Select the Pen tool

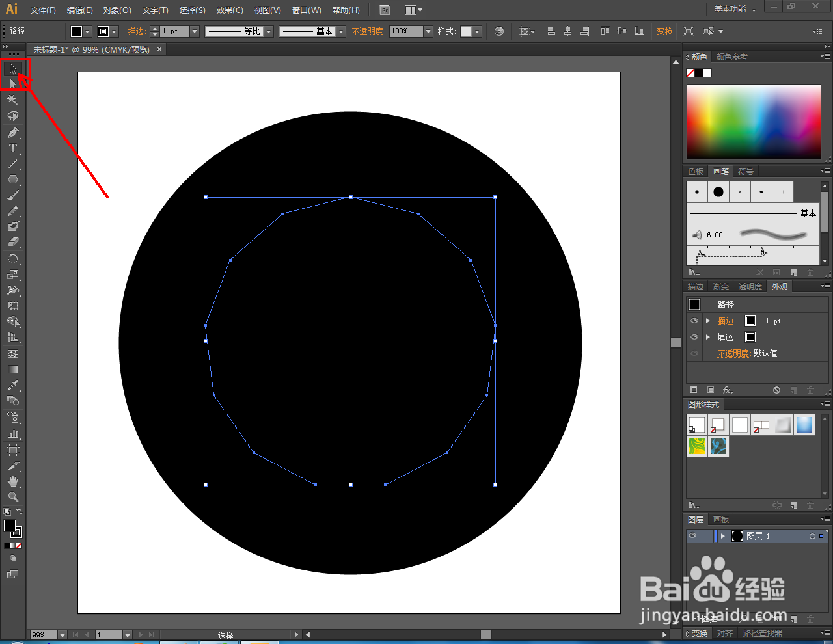point(13,132)
